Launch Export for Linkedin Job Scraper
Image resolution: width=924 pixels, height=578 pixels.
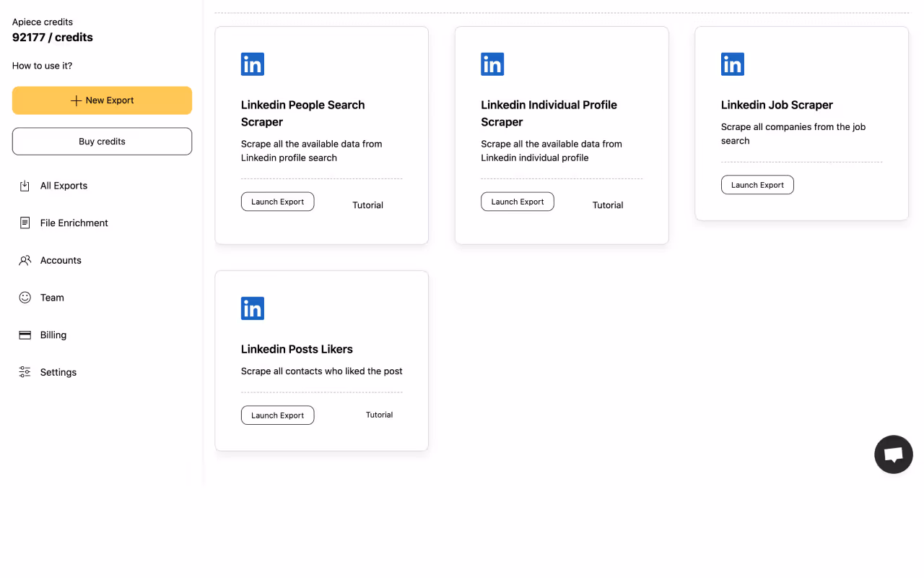coord(757,185)
